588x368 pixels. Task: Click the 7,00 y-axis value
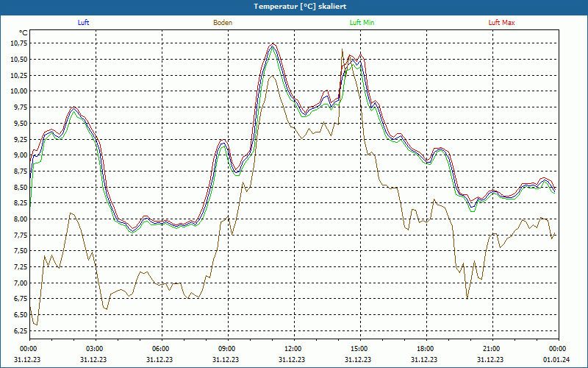tap(21, 283)
